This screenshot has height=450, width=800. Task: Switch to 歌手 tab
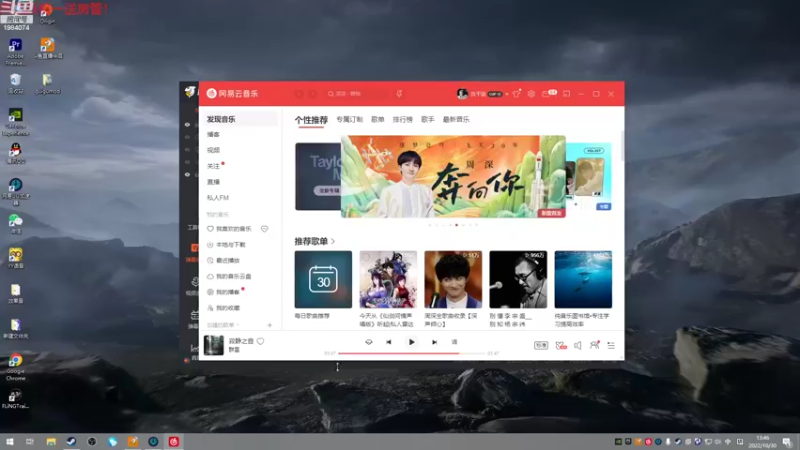(428, 119)
